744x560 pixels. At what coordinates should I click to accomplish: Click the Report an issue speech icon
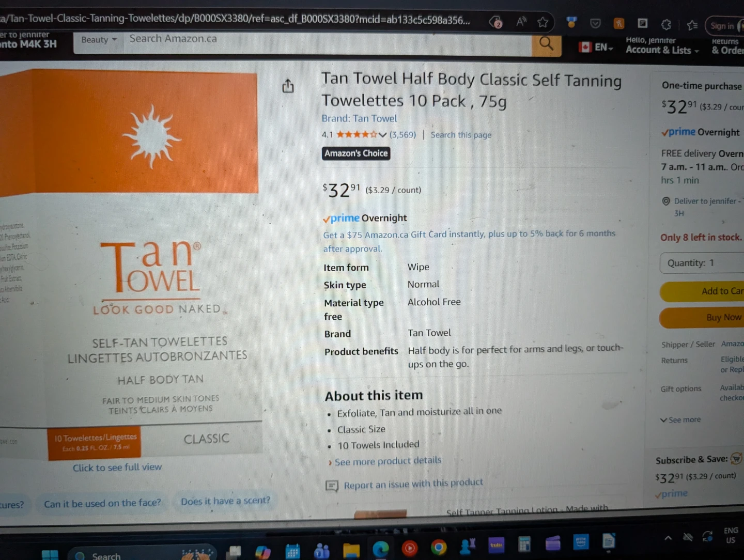point(332,486)
